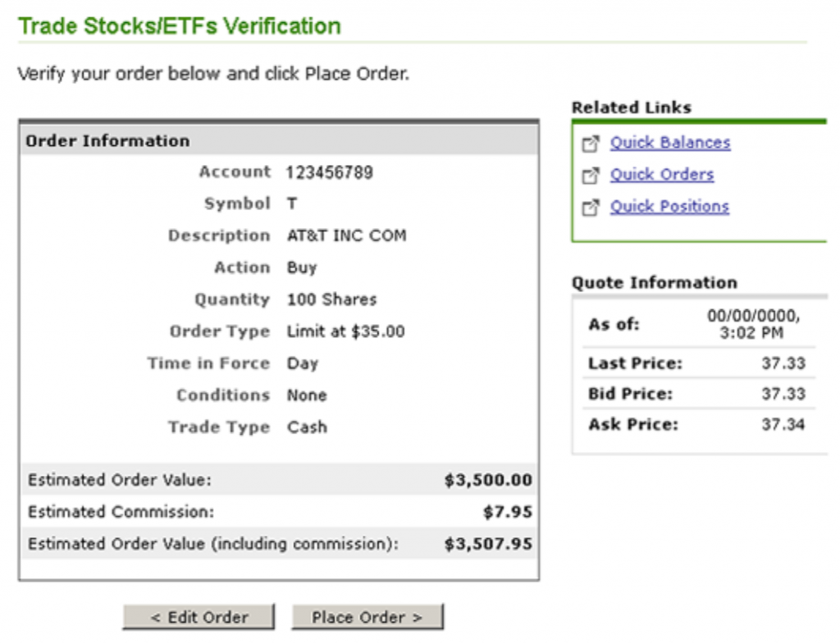
Task: Select the AT&T INC COM description
Action: tap(345, 235)
